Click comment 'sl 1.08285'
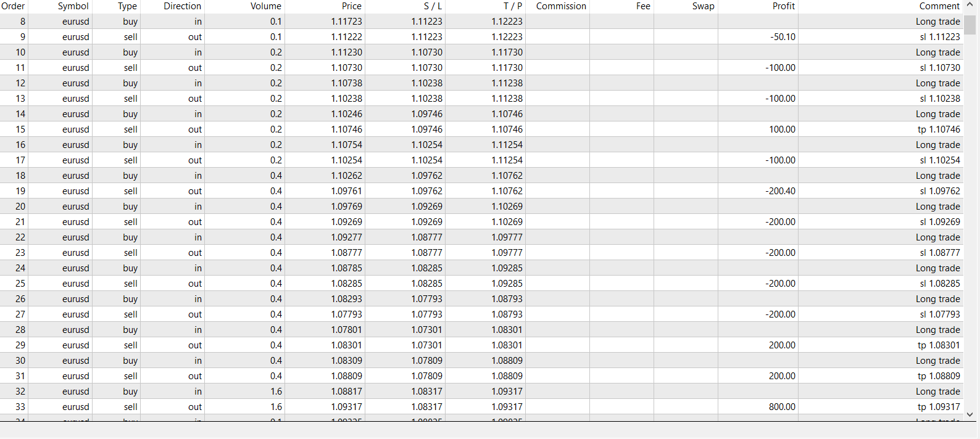Image resolution: width=980 pixels, height=439 pixels. coord(940,284)
